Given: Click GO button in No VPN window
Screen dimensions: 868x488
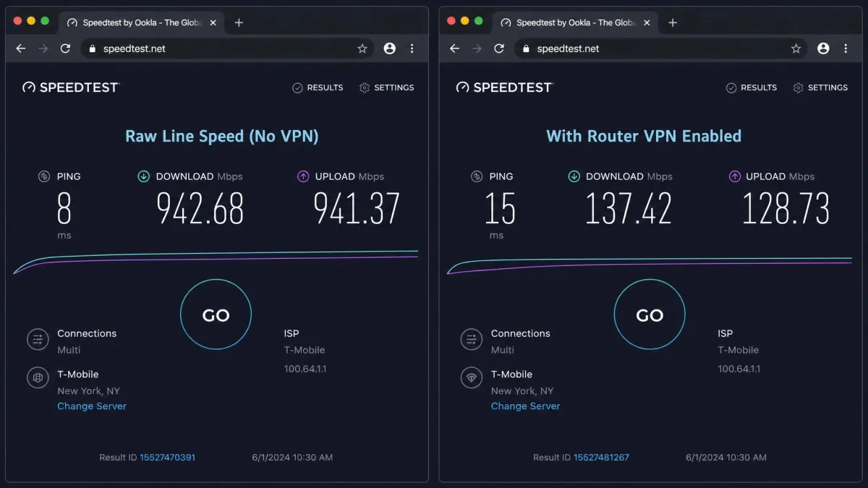Looking at the screenshot, I should [216, 314].
